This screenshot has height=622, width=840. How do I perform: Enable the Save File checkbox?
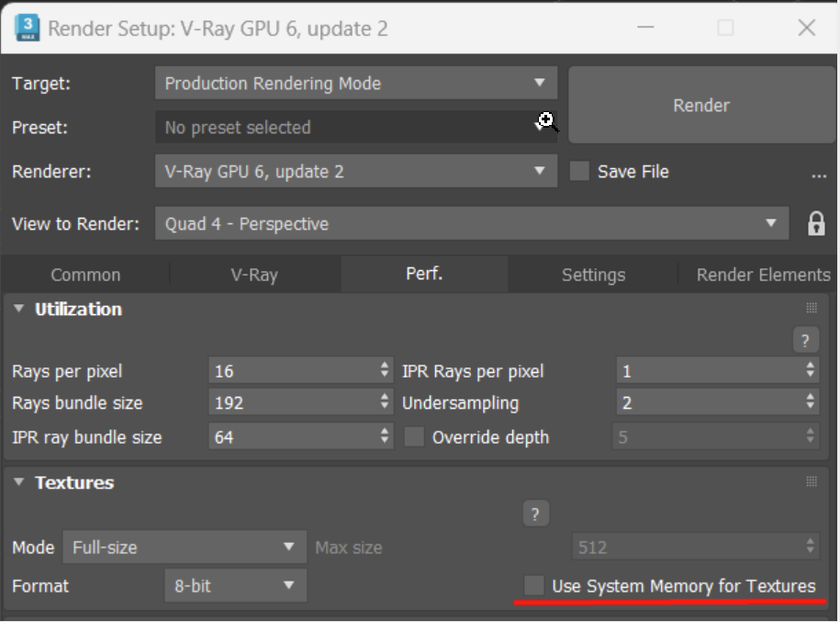579,172
